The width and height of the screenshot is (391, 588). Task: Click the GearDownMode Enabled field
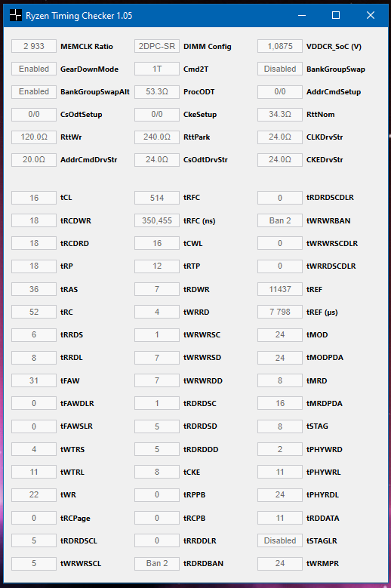pyautogui.click(x=34, y=69)
